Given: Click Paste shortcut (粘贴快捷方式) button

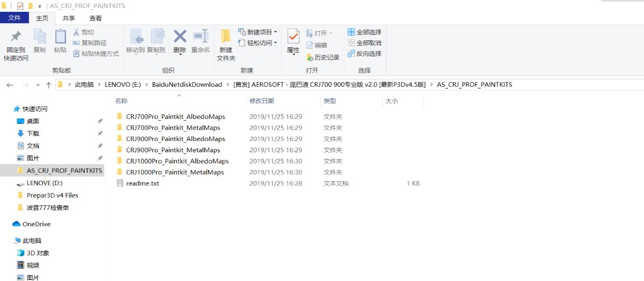Looking at the screenshot, I should [x=96, y=54].
